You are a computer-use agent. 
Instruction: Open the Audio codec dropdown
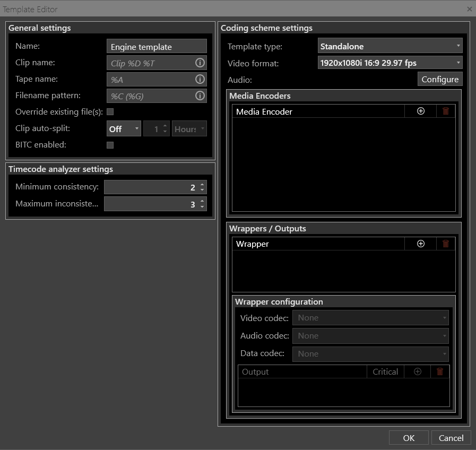click(370, 335)
